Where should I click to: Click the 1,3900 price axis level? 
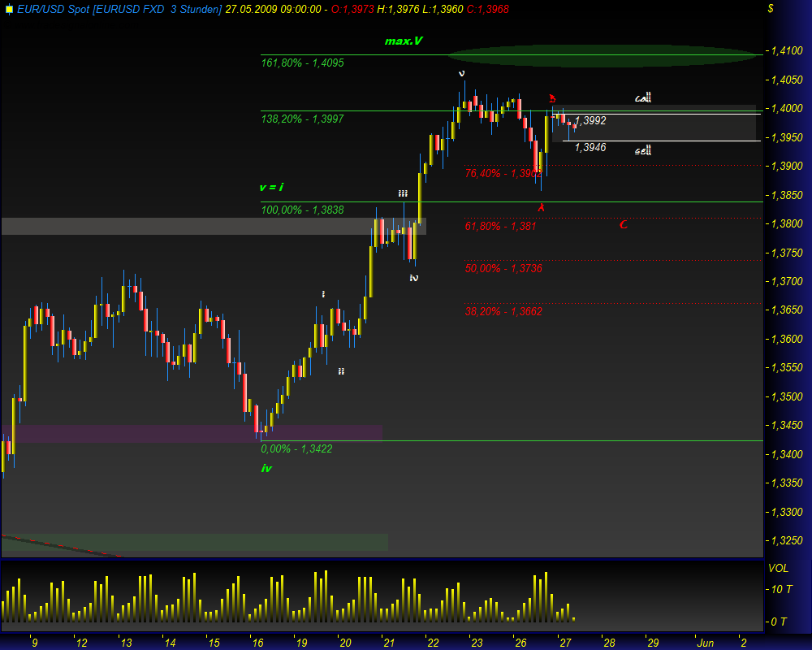click(787, 166)
